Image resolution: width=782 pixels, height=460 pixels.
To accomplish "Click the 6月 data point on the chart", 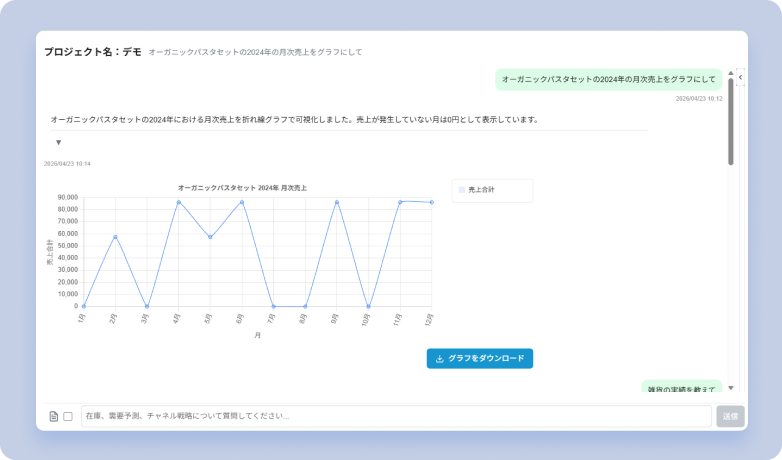I will tap(242, 202).
